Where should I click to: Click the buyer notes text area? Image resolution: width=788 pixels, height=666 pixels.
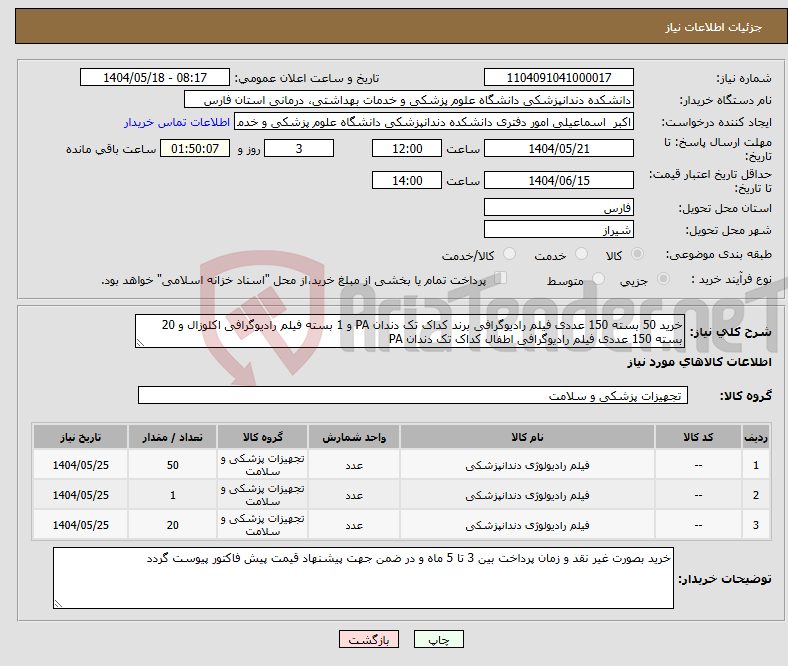(x=363, y=578)
